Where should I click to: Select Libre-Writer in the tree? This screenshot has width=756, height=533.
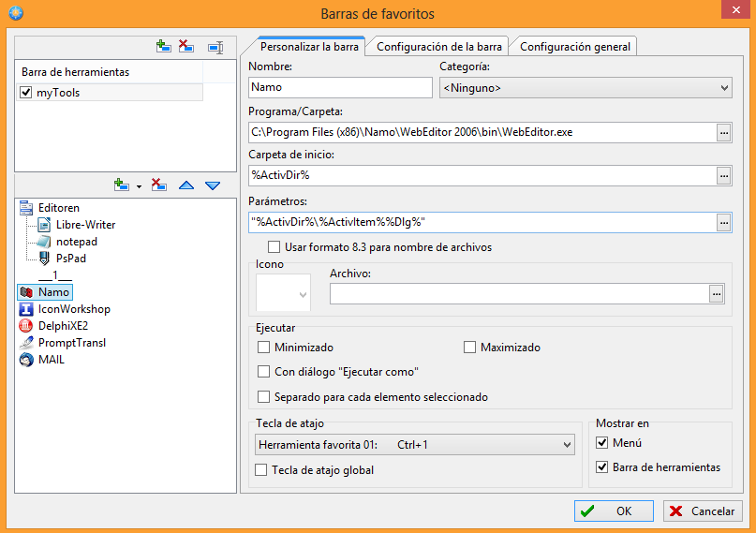pos(86,225)
